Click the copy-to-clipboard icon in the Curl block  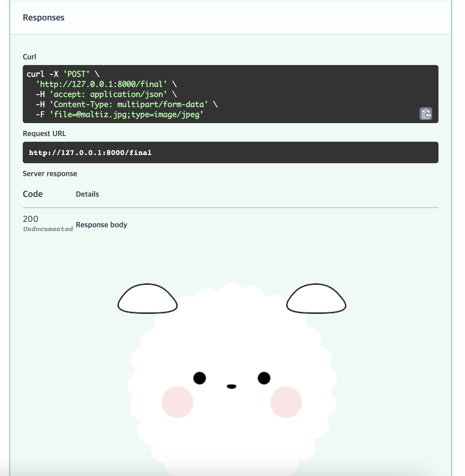pyautogui.click(x=426, y=114)
